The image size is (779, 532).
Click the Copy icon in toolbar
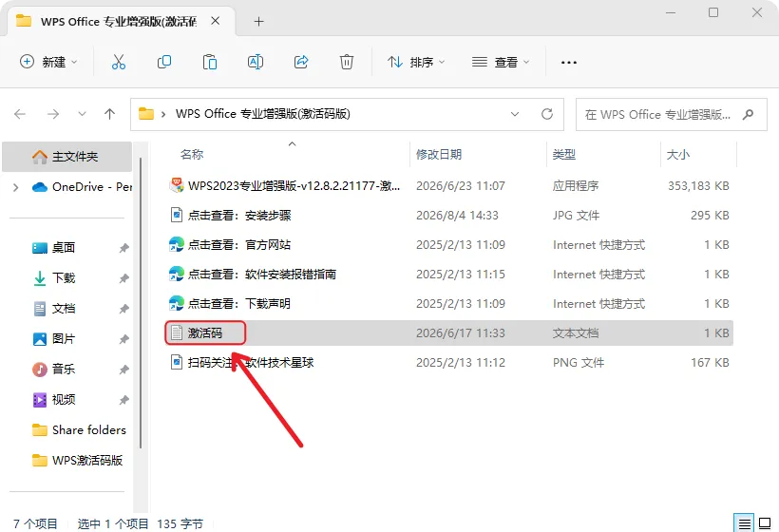pos(164,62)
